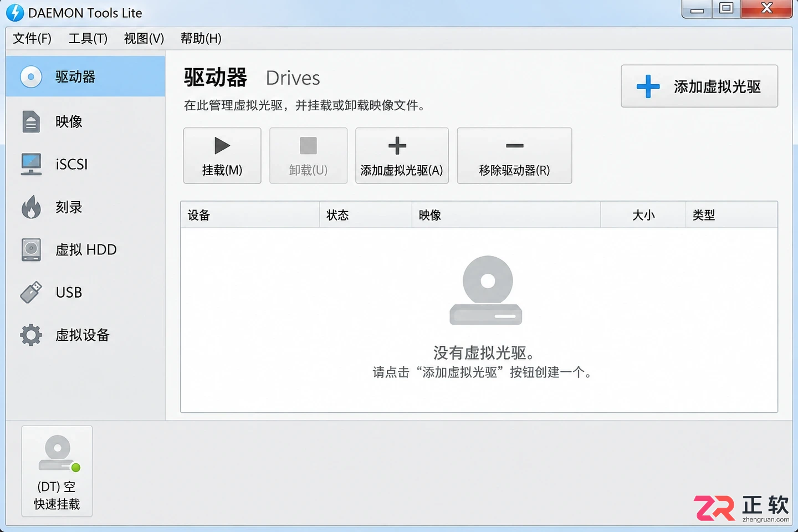Image resolution: width=798 pixels, height=532 pixels.
Task: Click the play triangle icon above 挂载(M)
Action: (x=222, y=146)
